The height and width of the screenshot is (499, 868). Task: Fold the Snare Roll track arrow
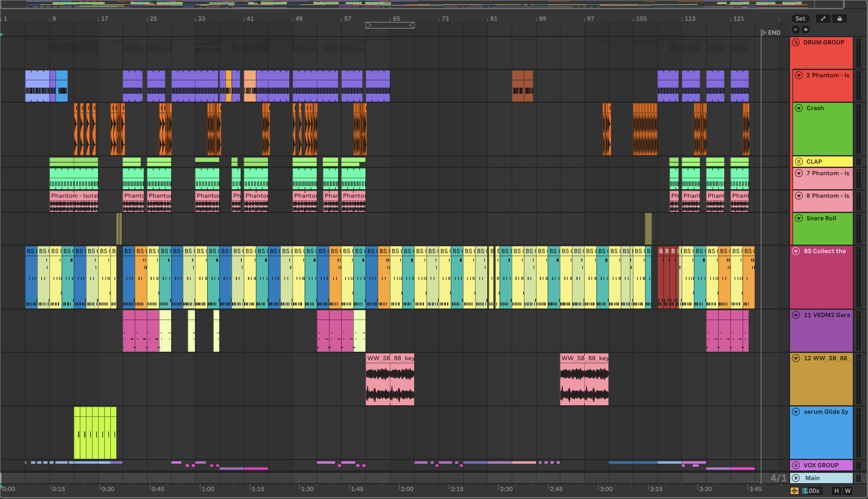pos(799,218)
